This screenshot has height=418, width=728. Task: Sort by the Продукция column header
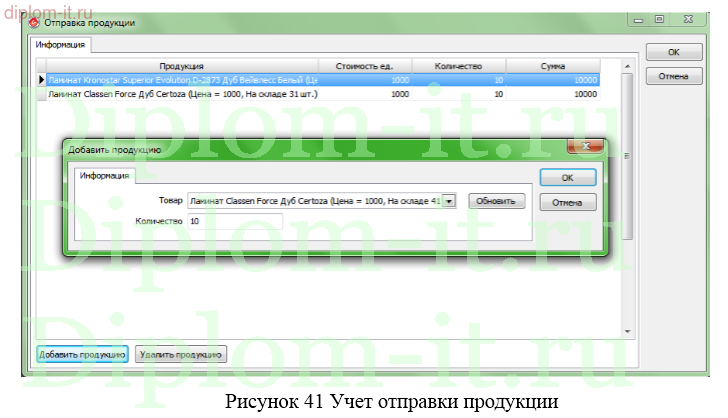pos(181,66)
